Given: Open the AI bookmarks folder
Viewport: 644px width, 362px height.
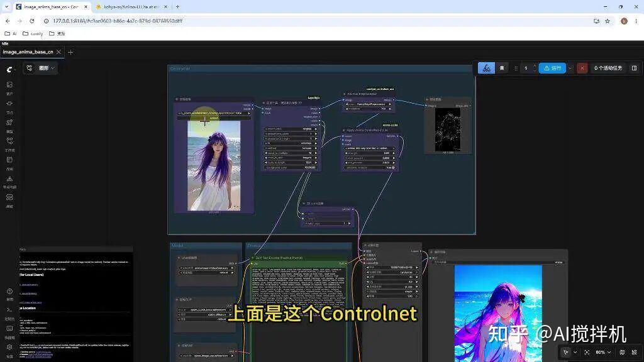Looking at the screenshot, I should (11, 34).
